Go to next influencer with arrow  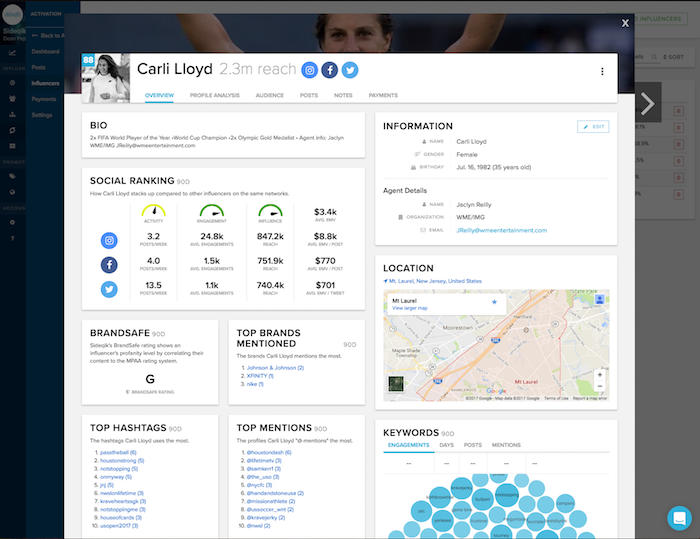point(648,104)
